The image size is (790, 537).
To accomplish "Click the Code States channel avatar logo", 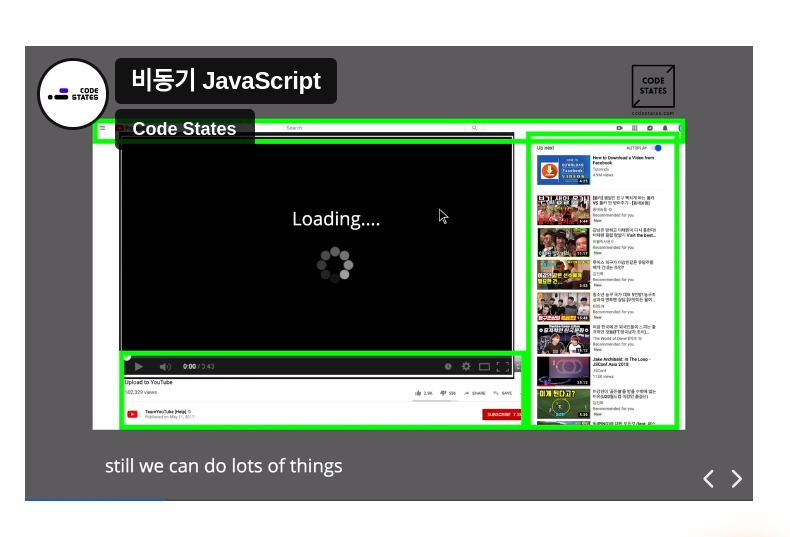I will point(73,94).
